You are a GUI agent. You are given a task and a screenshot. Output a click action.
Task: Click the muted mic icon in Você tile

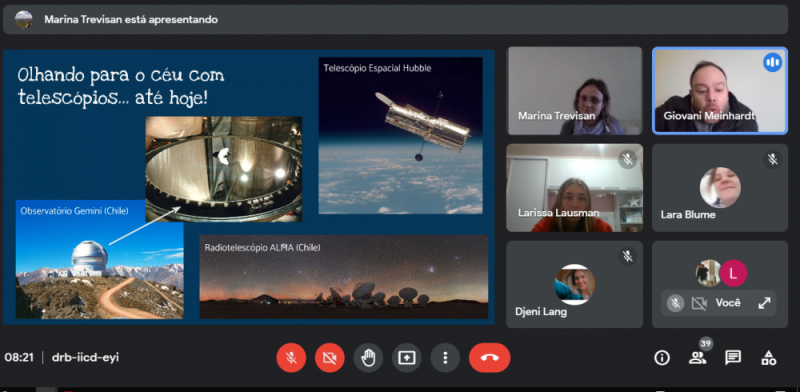[x=676, y=303]
